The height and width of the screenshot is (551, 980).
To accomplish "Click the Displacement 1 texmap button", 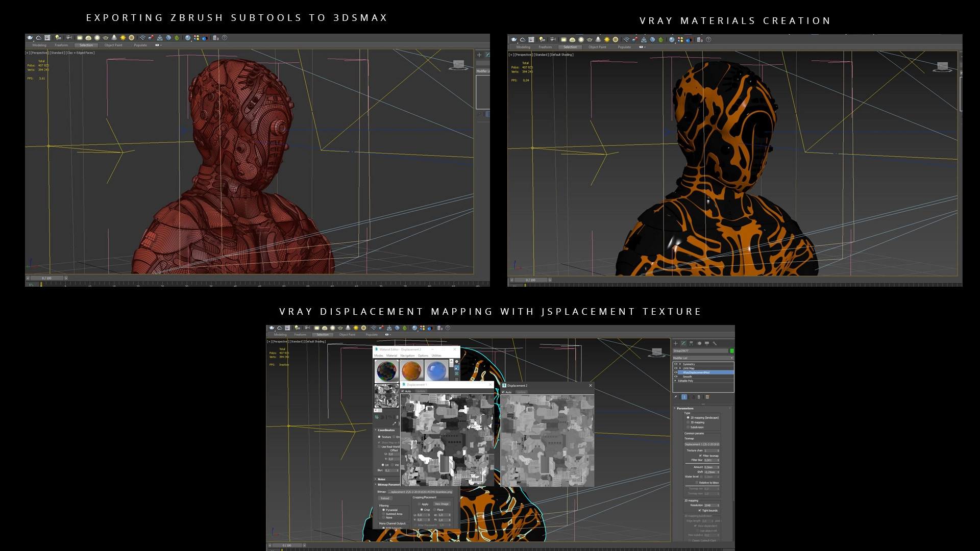I will click(x=702, y=444).
